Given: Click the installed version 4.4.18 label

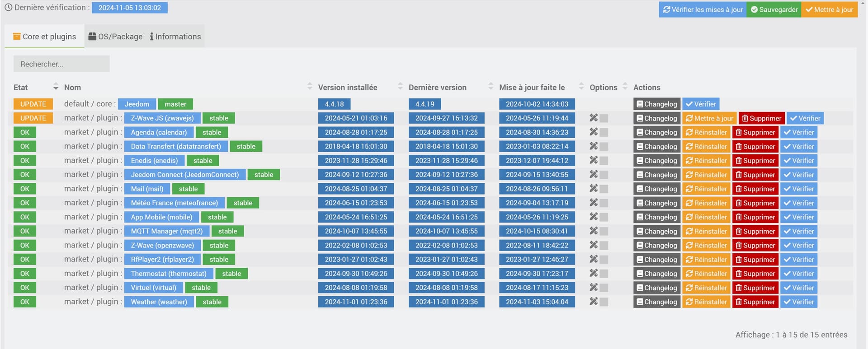Looking at the screenshot, I should pos(335,104).
